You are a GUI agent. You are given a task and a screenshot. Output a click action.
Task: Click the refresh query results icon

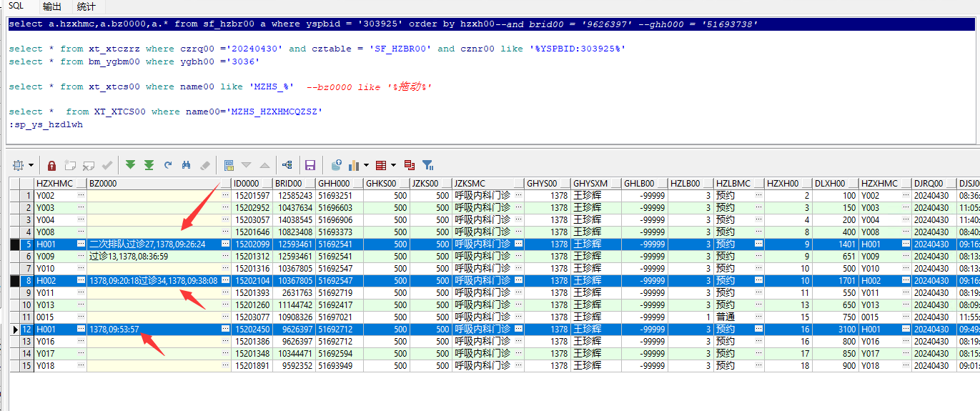tap(168, 165)
